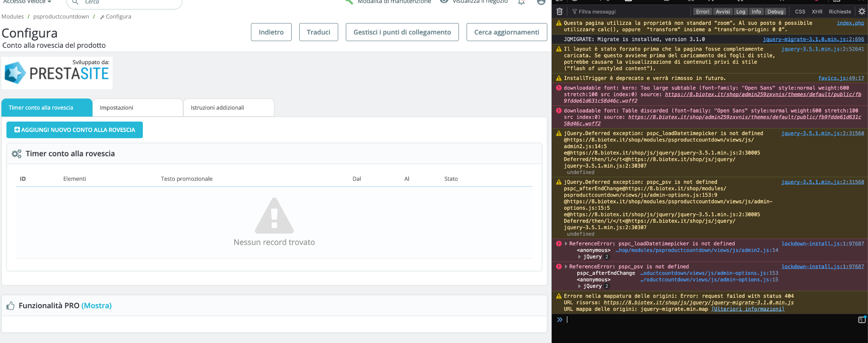This screenshot has width=868, height=343.
Task: Click the Testo promozionale column header
Action: coord(187,179)
